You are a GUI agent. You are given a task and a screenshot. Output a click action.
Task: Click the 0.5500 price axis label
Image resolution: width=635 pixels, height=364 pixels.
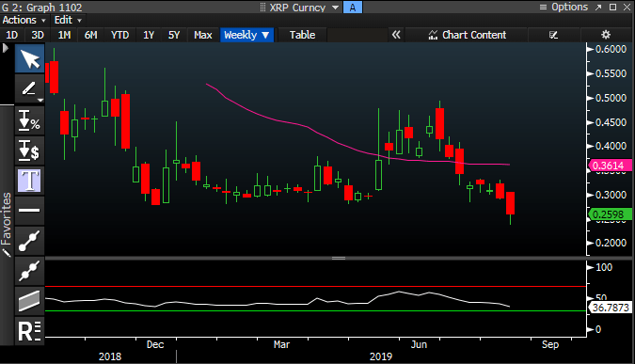point(611,73)
